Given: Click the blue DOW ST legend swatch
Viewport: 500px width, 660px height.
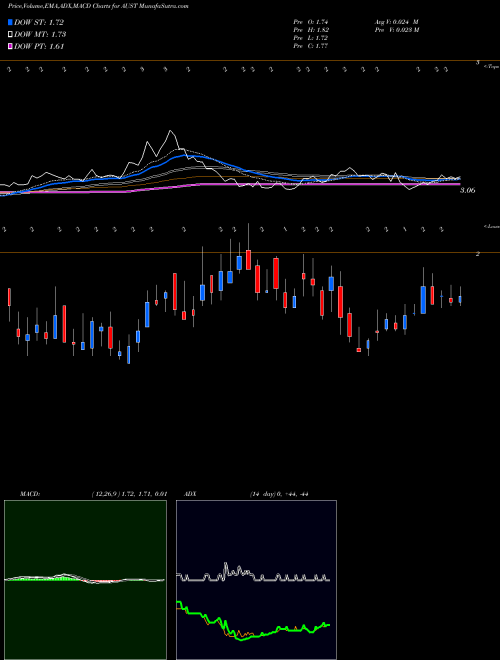Looking at the screenshot, I should tap(10, 22).
